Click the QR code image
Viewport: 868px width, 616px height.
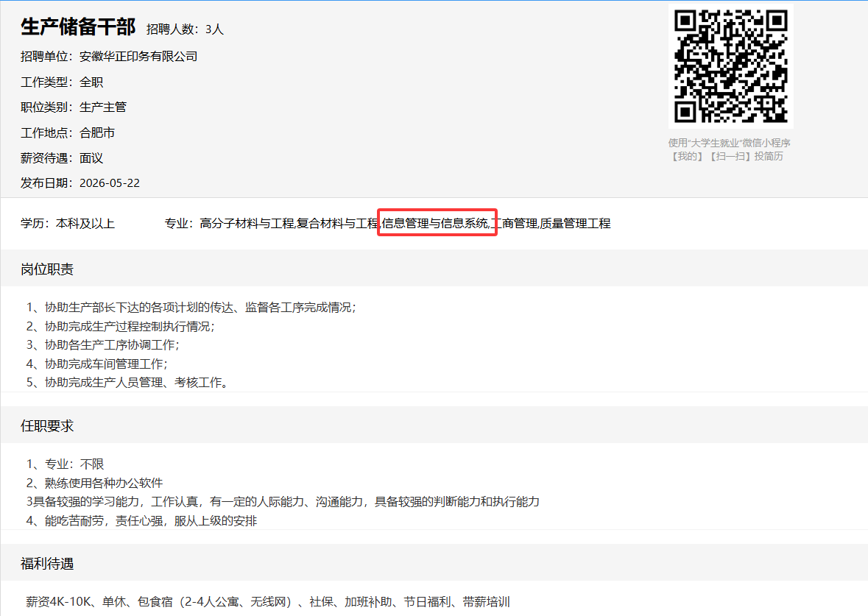click(x=731, y=66)
